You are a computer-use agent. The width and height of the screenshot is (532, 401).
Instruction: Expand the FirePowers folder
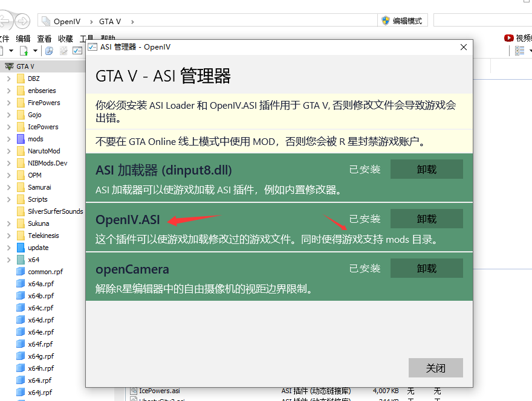pyautogui.click(x=9, y=103)
